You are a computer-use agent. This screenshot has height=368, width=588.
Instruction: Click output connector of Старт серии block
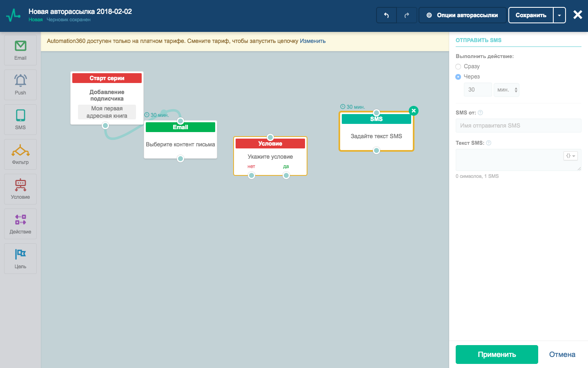point(105,126)
